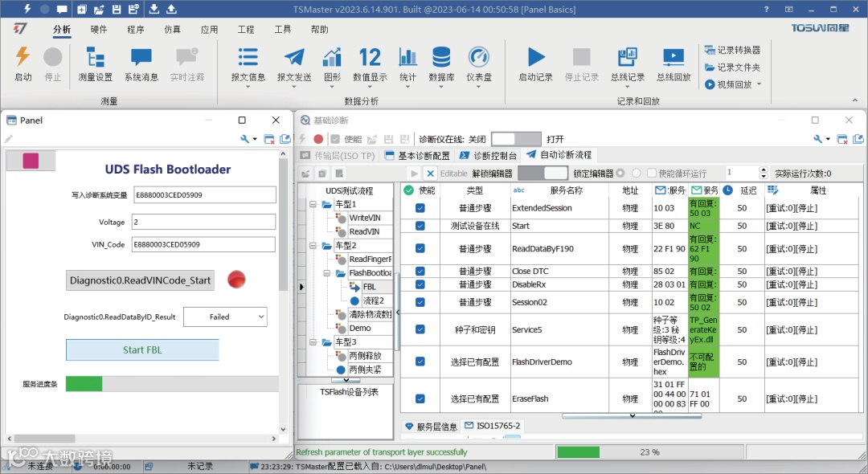This screenshot has width=868, height=474.
Task: Open 记录转换器 log converter
Action: [732, 50]
